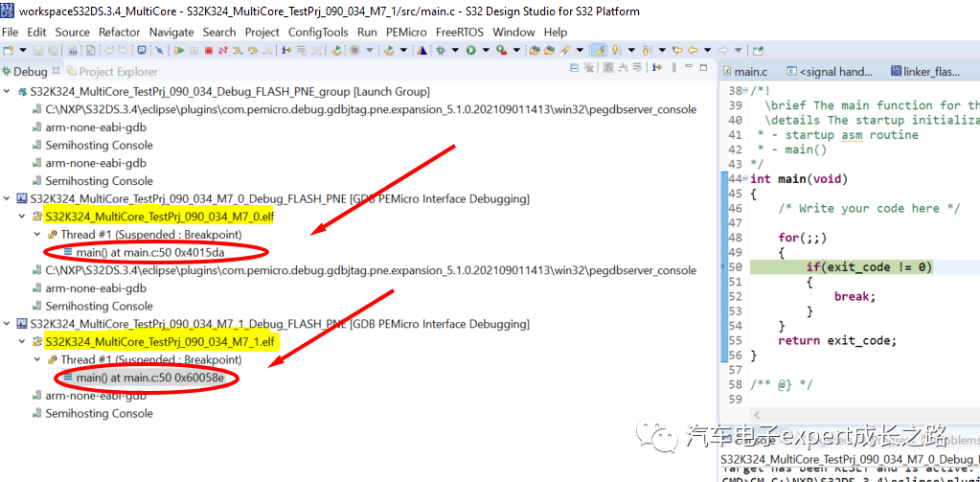This screenshot has width=980, height=482.
Task: Click the Last Edit Location icon
Action: tap(677, 50)
